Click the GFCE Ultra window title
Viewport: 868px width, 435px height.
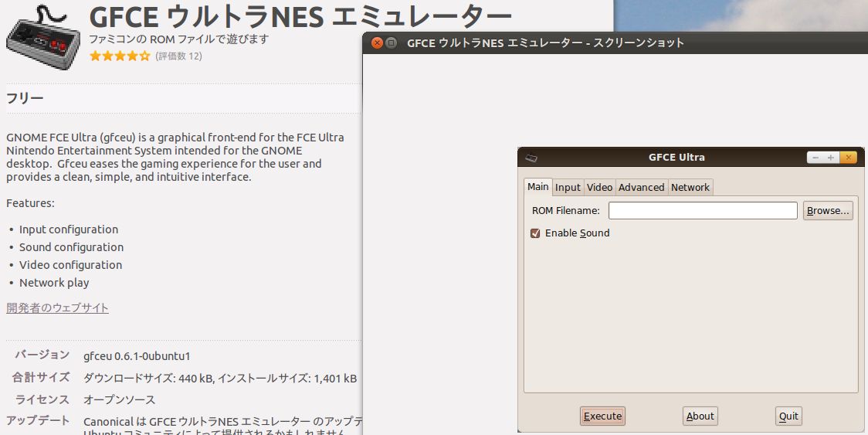point(676,158)
